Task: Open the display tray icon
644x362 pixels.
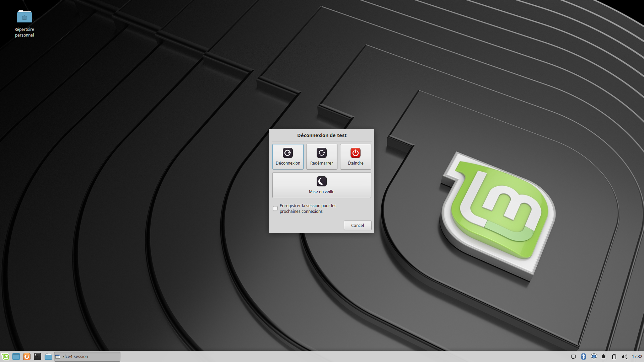Action: tap(573, 357)
